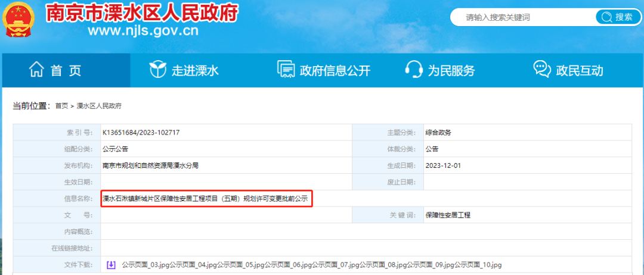This screenshot has width=644, height=275.
Task: Click the 文号 field label
Action: coord(79,215)
